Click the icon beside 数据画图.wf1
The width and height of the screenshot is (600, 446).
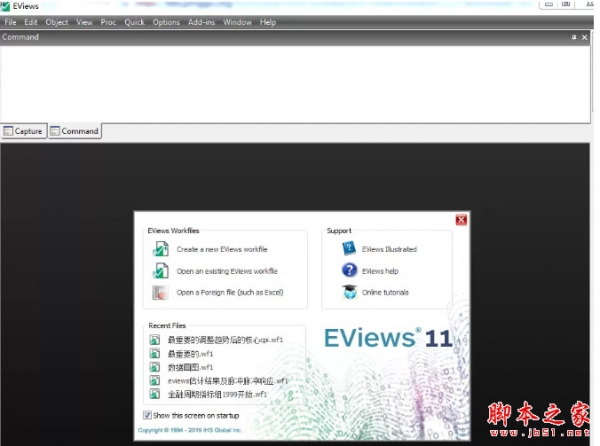pyautogui.click(x=155, y=367)
